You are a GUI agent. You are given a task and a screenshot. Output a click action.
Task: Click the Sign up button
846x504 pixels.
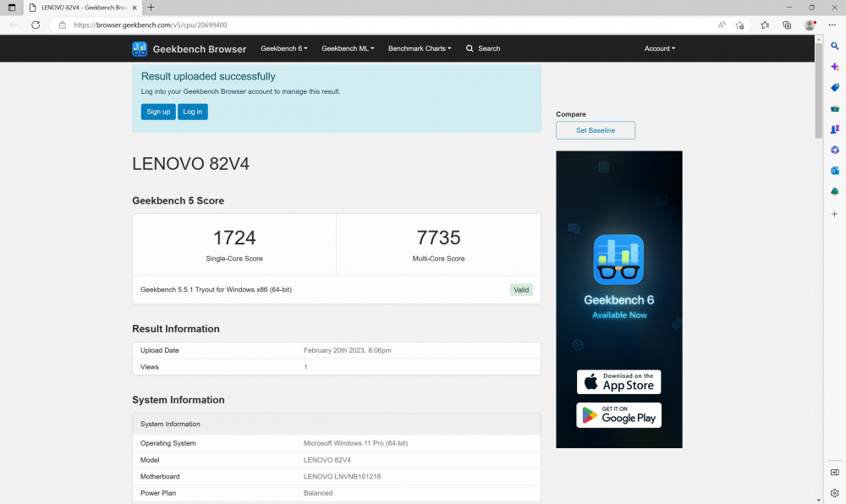tap(158, 112)
